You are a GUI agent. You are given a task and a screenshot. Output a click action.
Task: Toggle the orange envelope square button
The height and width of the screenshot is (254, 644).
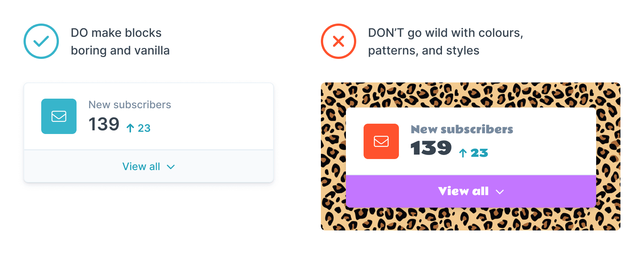381,141
